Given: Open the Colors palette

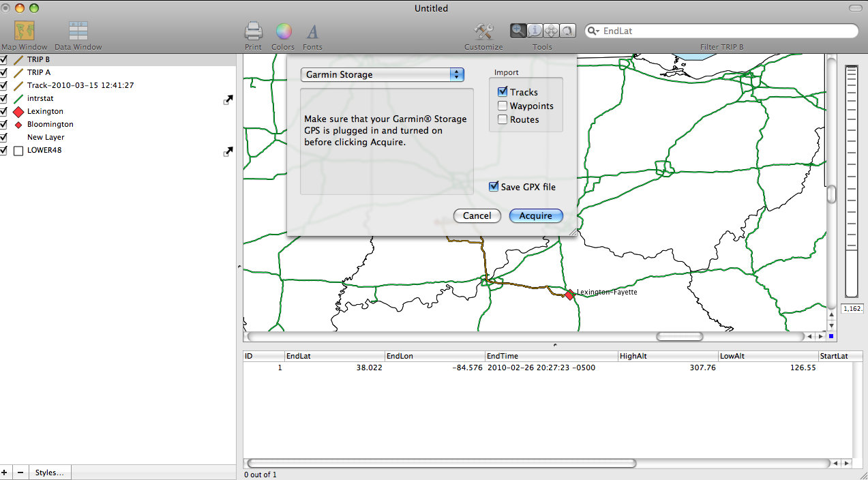Looking at the screenshot, I should tap(283, 32).
